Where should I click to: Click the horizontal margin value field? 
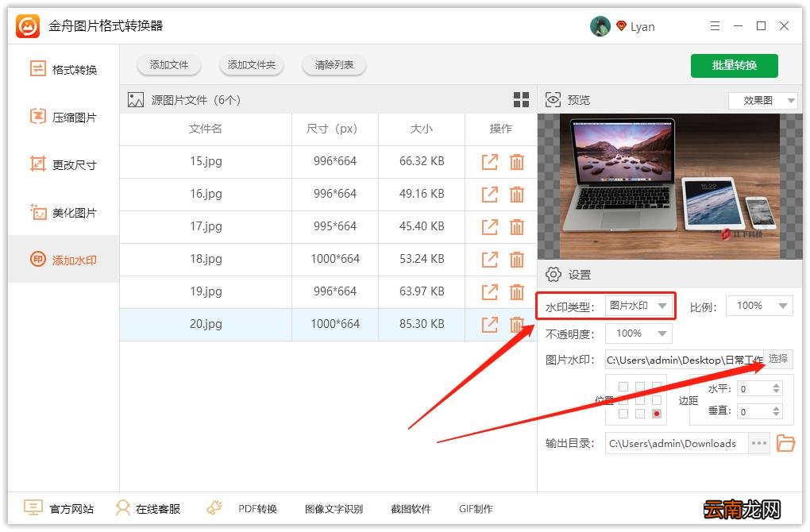[x=754, y=388]
